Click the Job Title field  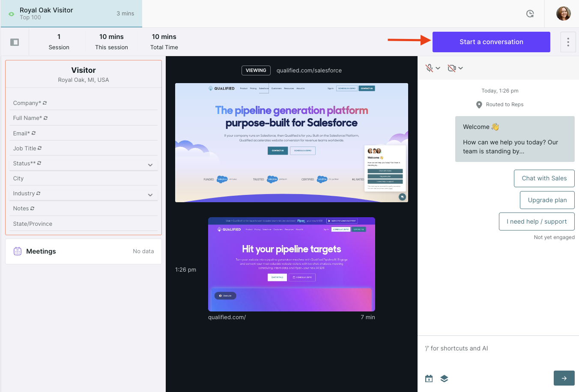coord(84,148)
